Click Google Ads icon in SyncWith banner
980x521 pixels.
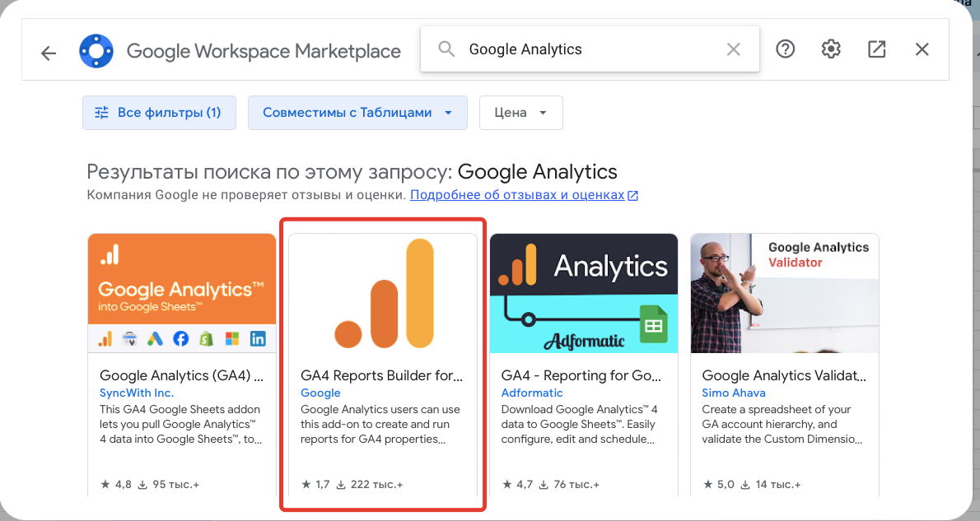pos(155,338)
